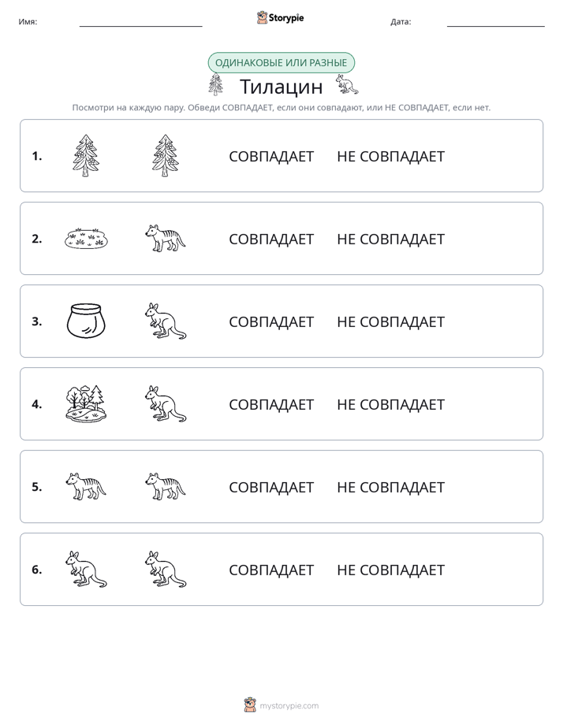Choose НЕ СОВПАДАЕТ in row 2
Screen dimensions: 563x728
(x=390, y=239)
